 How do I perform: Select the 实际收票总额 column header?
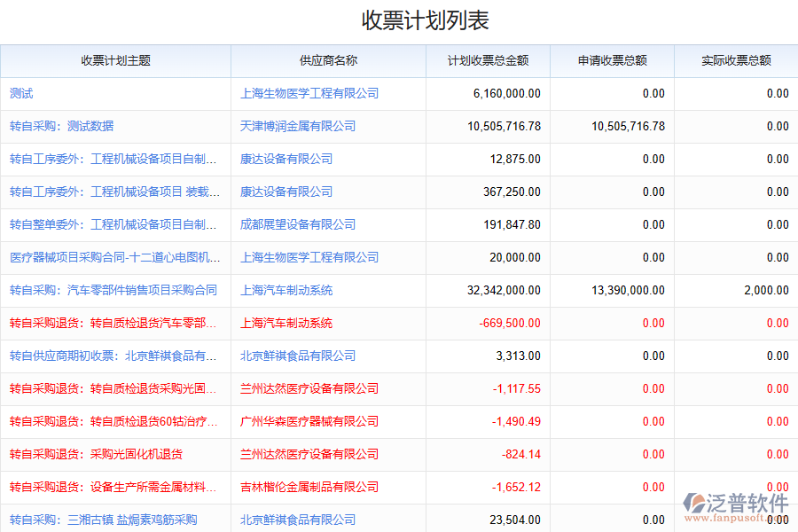[x=736, y=61]
